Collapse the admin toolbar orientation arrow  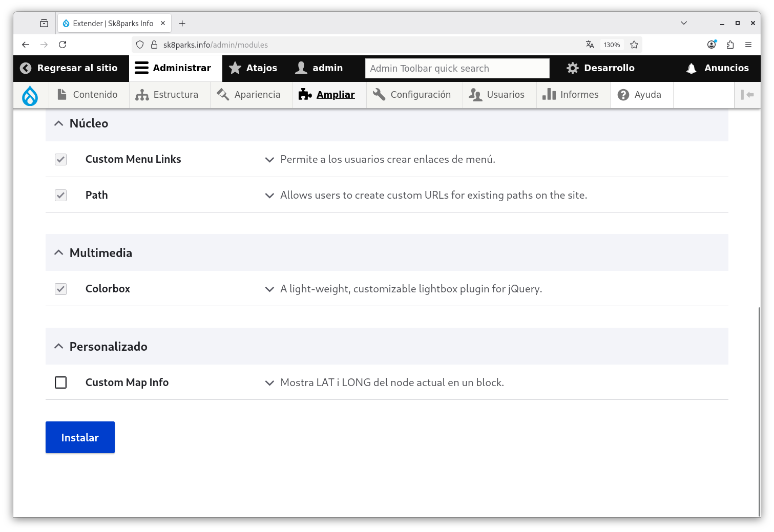coord(747,95)
